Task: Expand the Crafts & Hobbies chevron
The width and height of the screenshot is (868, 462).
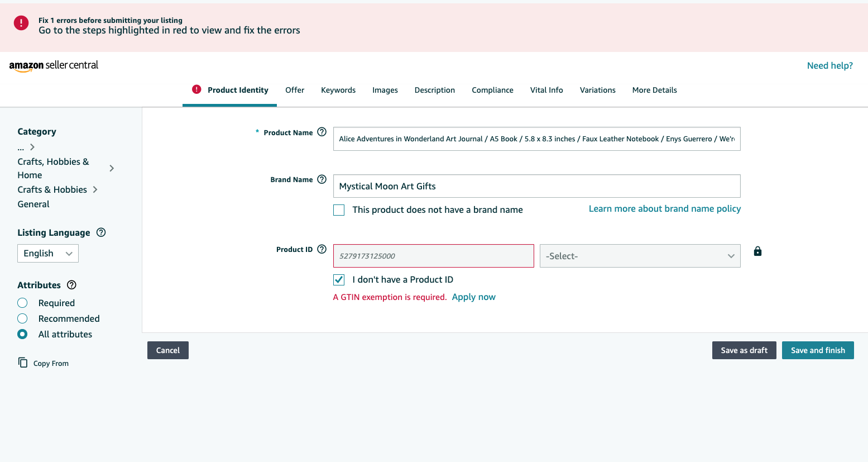Action: (x=95, y=189)
